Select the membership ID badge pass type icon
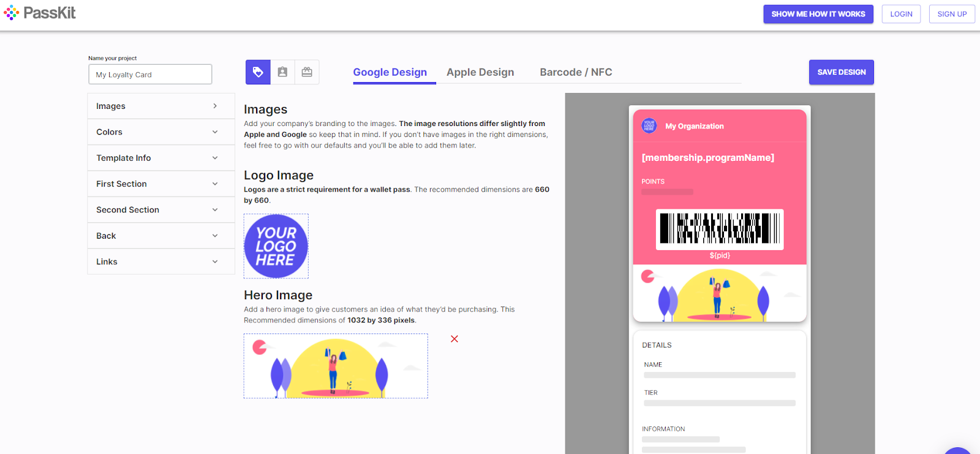Screen dimensions: 980x454 pyautogui.click(x=282, y=72)
